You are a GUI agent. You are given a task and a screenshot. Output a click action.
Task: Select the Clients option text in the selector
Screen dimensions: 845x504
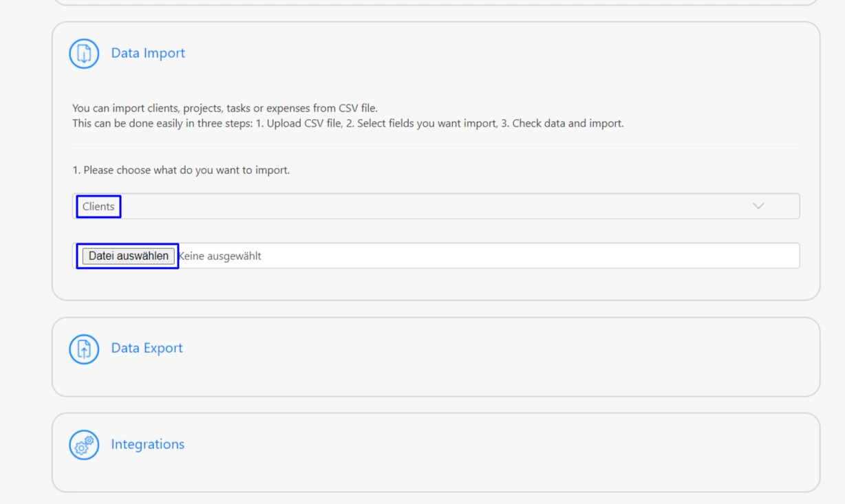[x=98, y=206]
